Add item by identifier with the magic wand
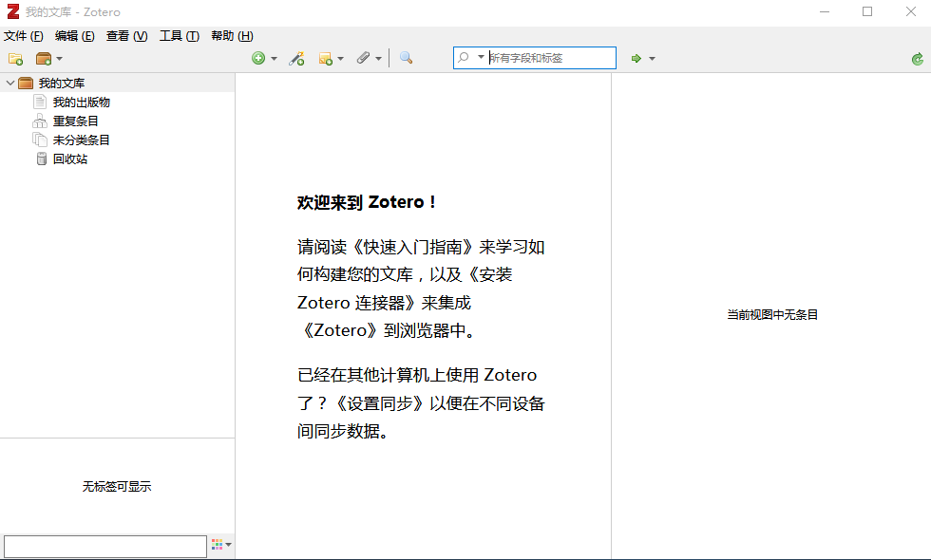This screenshot has width=931, height=560. pos(296,58)
